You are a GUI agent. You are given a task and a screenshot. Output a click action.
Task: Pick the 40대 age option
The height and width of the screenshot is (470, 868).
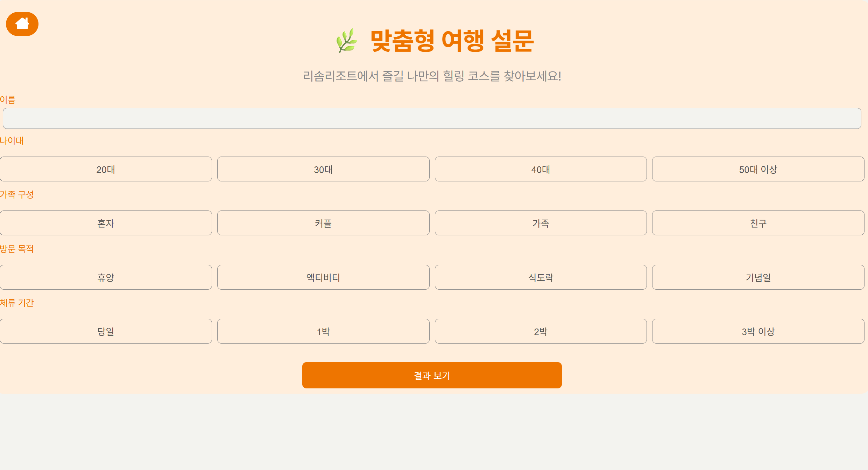pos(541,169)
